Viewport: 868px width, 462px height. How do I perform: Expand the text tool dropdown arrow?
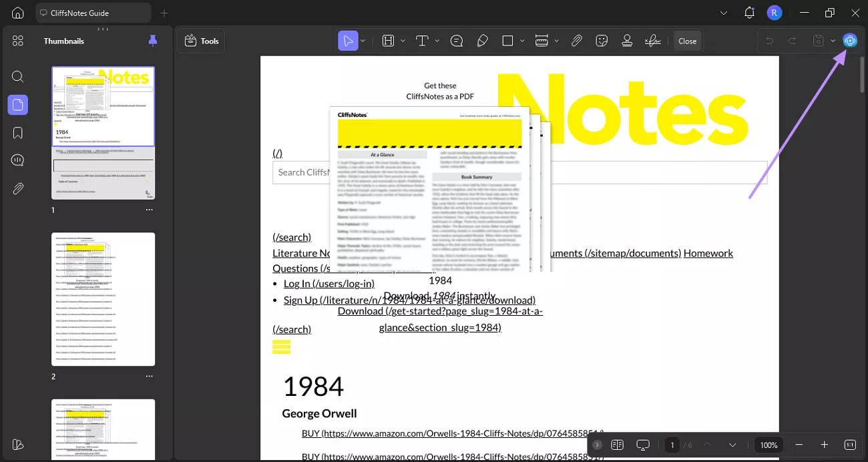point(437,41)
